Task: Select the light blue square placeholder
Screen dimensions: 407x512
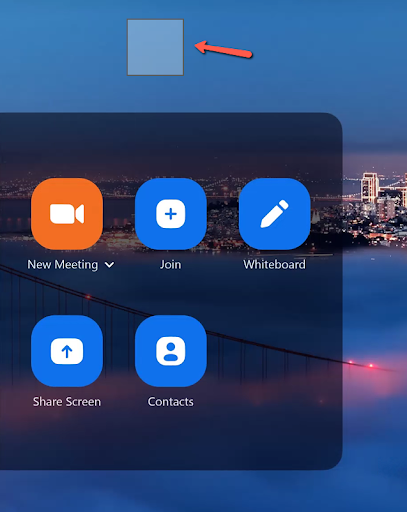Action: pyautogui.click(x=155, y=47)
